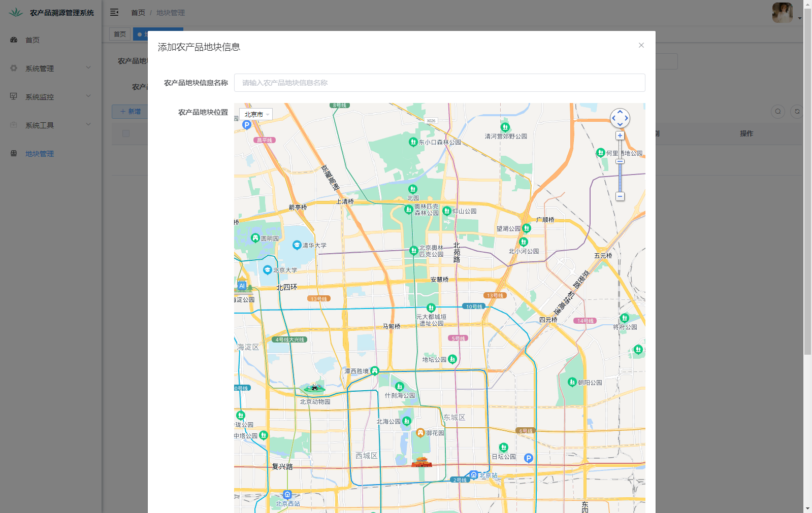Click the search toggle round icon
Image resolution: width=812 pixels, height=513 pixels.
click(778, 112)
